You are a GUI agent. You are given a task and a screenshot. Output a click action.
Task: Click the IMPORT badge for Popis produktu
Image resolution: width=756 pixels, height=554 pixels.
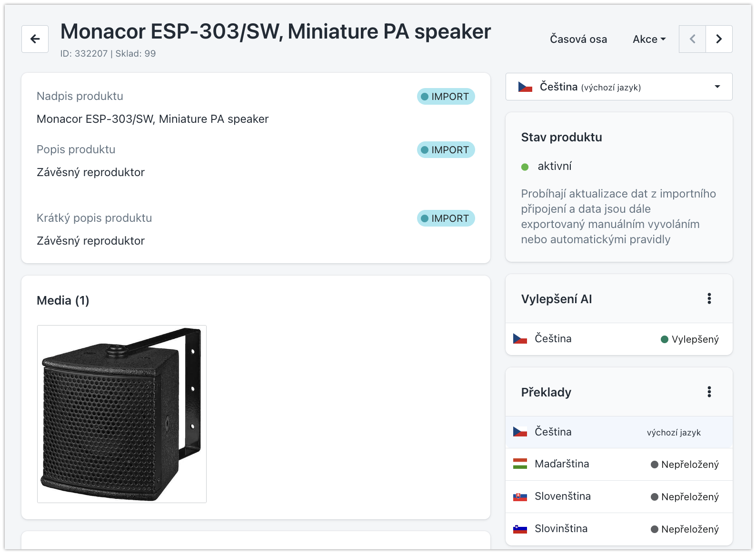pos(446,150)
